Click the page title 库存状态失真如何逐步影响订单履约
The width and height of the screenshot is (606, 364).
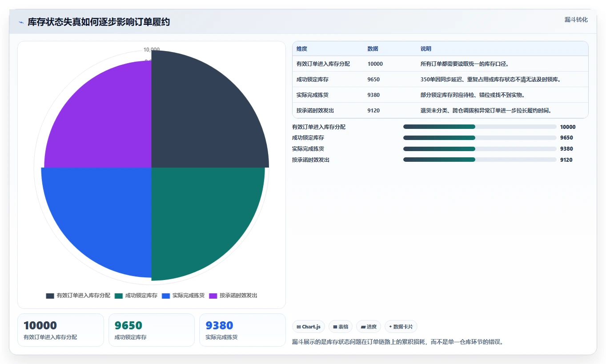(x=99, y=22)
